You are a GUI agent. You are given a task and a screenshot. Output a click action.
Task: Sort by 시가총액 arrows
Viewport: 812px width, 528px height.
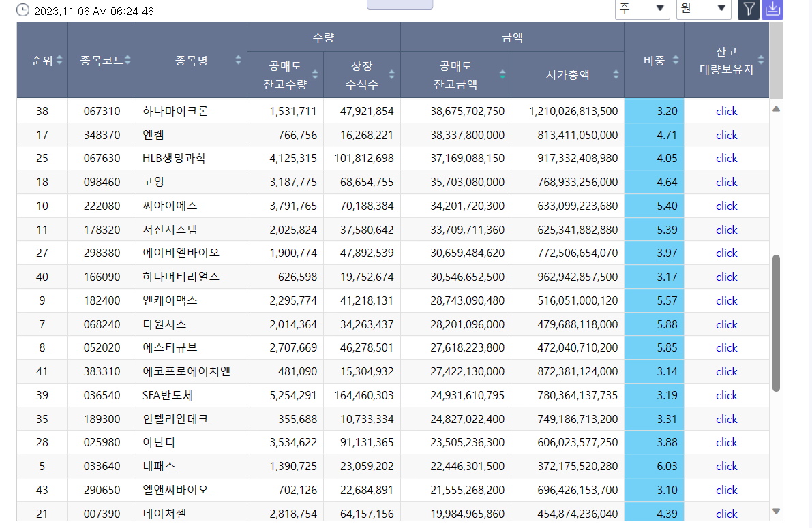[616, 74]
